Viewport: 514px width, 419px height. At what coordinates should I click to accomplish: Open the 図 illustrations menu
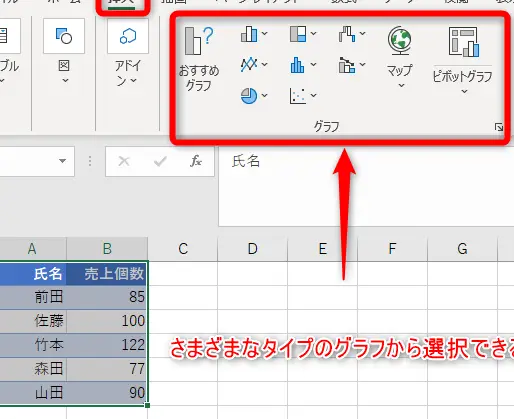pyautogui.click(x=64, y=52)
